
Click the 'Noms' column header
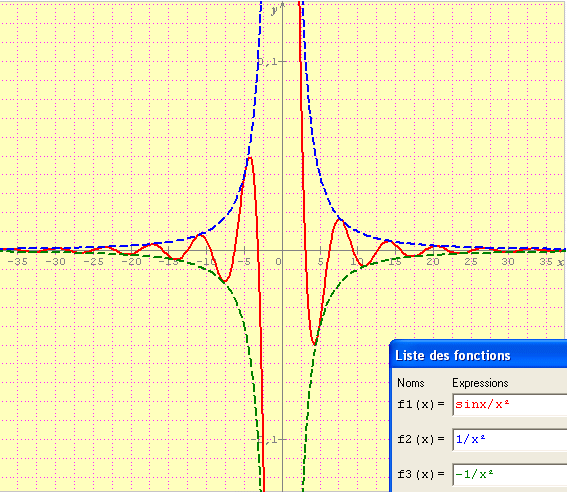(x=411, y=383)
